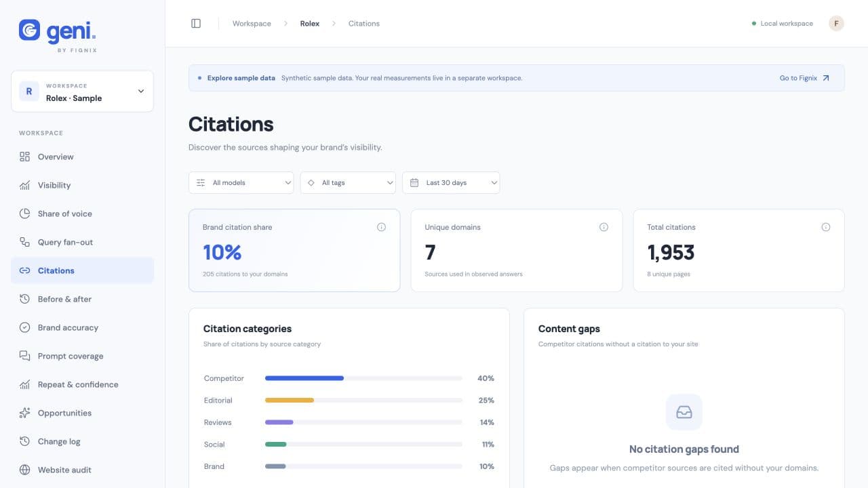Click the Explore sample data banner text
This screenshot has height=488, width=868.
coord(241,78)
